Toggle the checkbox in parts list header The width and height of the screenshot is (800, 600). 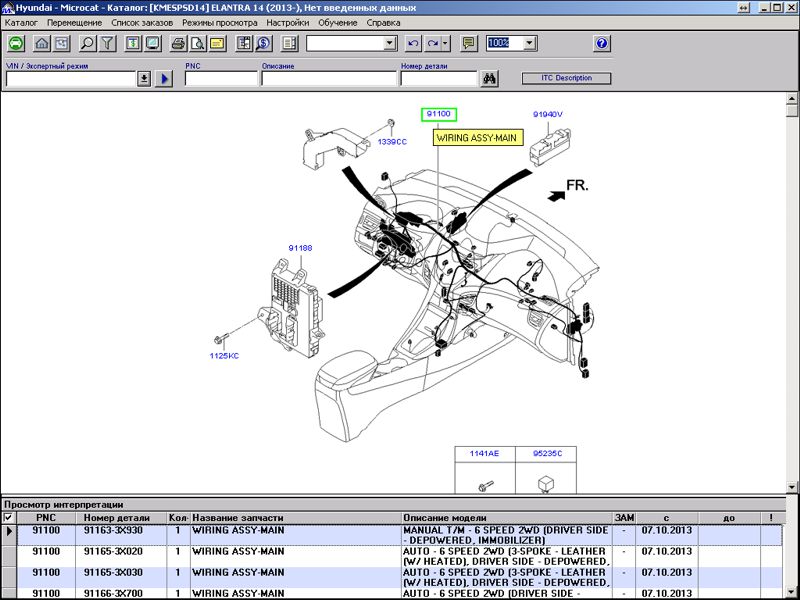tap(8, 517)
